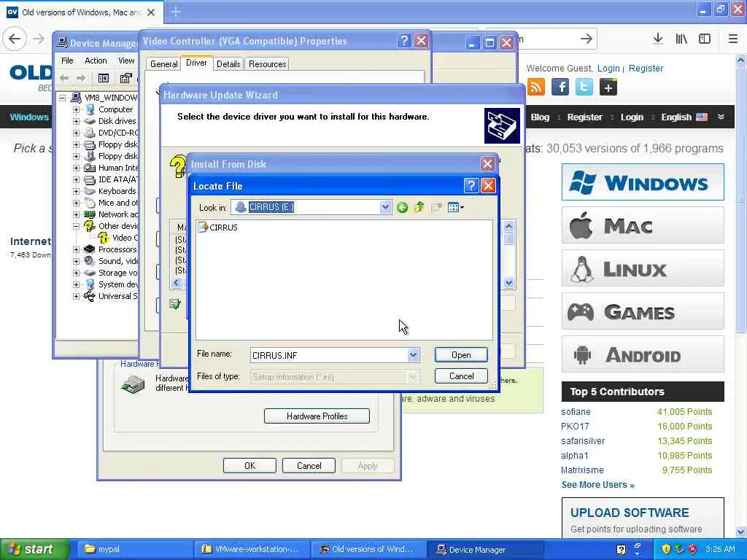747x560 pixels.
Task: Click Device Manager forward arrow toolbar icon
Action: click(81, 78)
